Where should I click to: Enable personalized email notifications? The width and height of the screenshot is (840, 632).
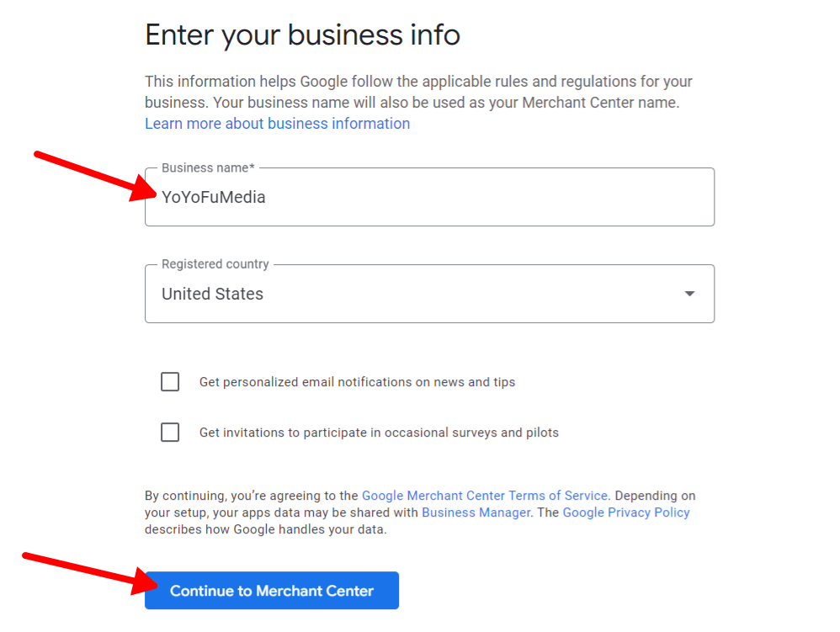coord(170,381)
